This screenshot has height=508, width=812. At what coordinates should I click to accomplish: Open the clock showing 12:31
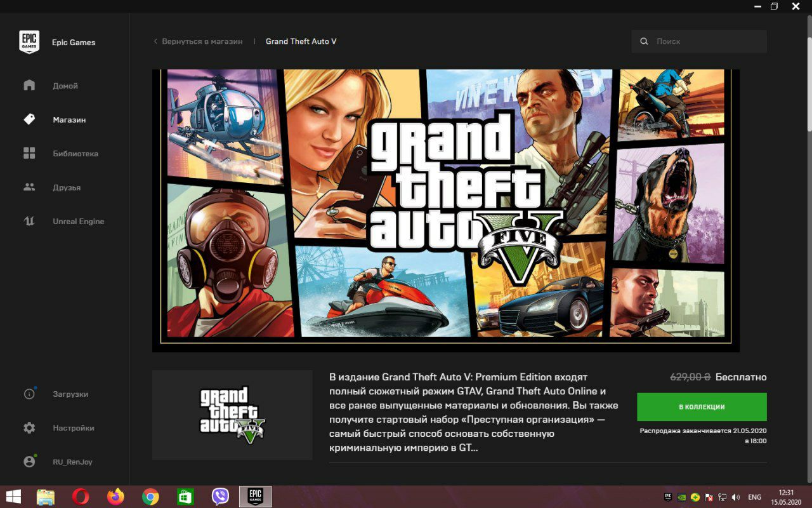click(x=786, y=497)
